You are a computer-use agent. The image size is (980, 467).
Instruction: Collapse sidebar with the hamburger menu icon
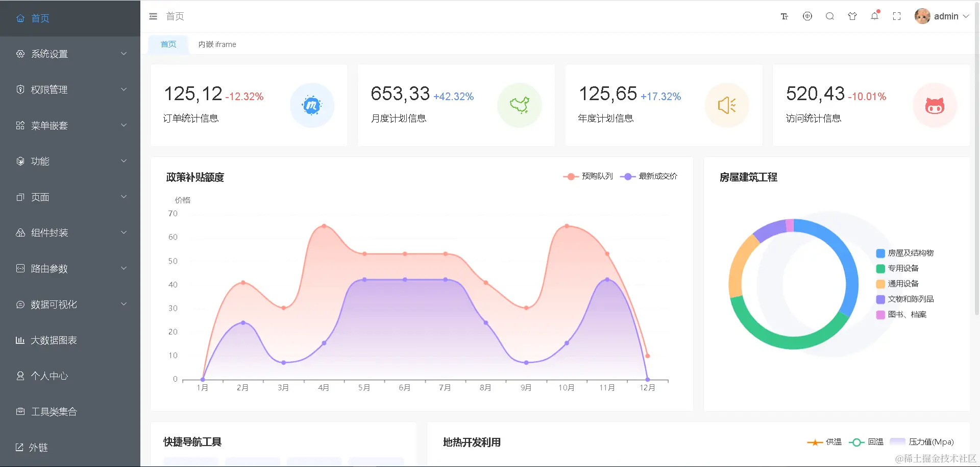(x=153, y=16)
